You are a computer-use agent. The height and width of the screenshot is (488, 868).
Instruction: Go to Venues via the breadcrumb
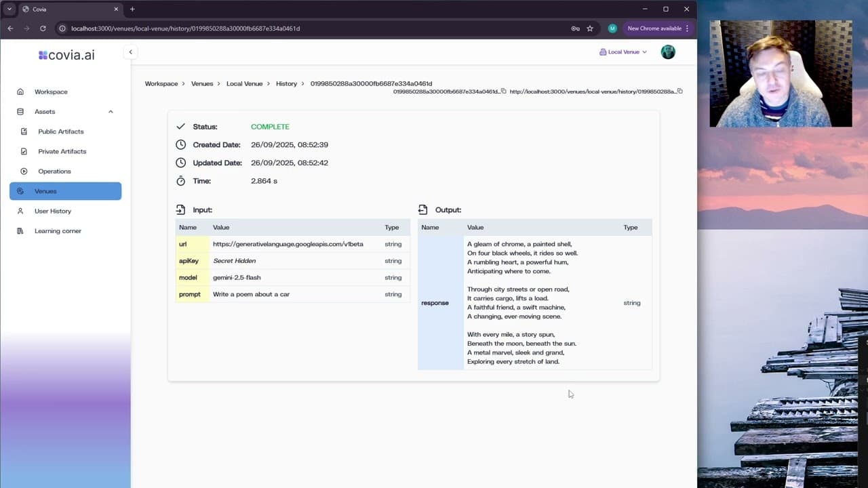point(202,84)
